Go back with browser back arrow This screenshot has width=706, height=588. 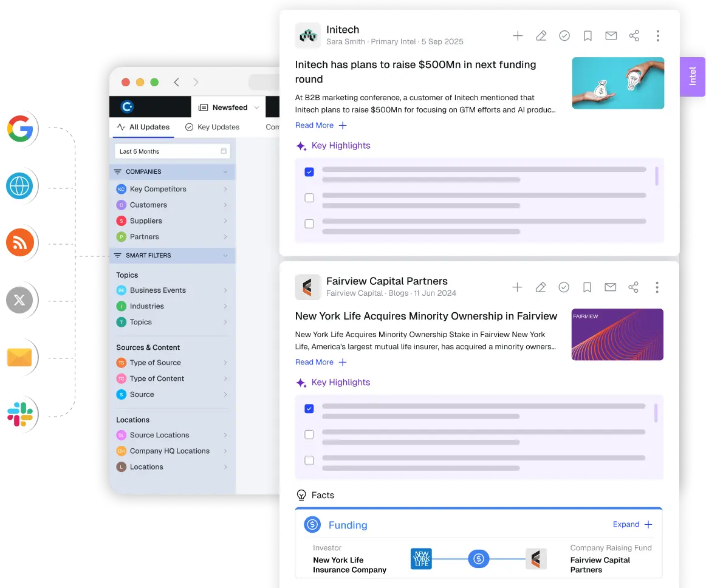click(x=176, y=82)
